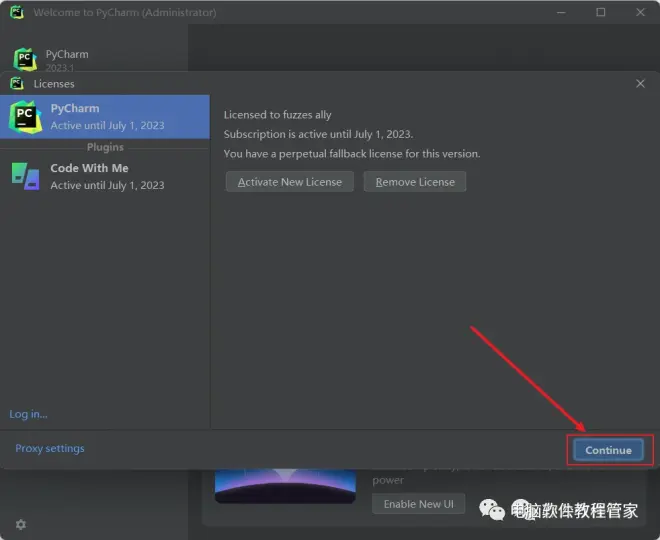The image size is (660, 540).
Task: Click 'Licensed to fuzzes ally' text
Action: 277,114
